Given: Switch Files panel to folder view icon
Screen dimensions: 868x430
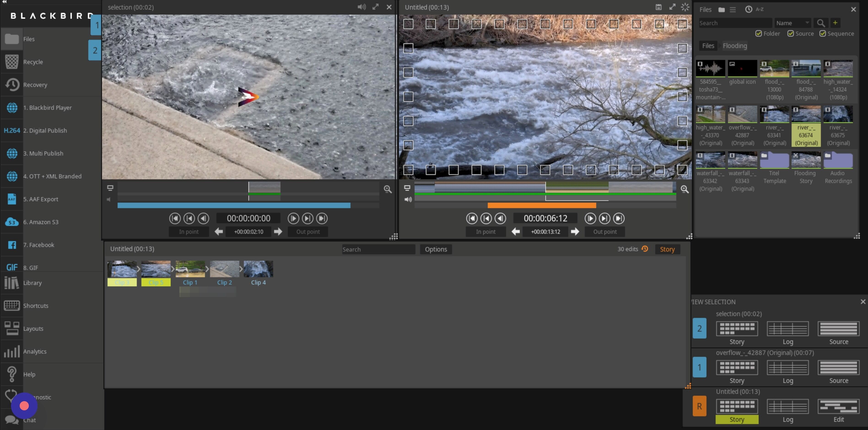Looking at the screenshot, I should tap(721, 9).
